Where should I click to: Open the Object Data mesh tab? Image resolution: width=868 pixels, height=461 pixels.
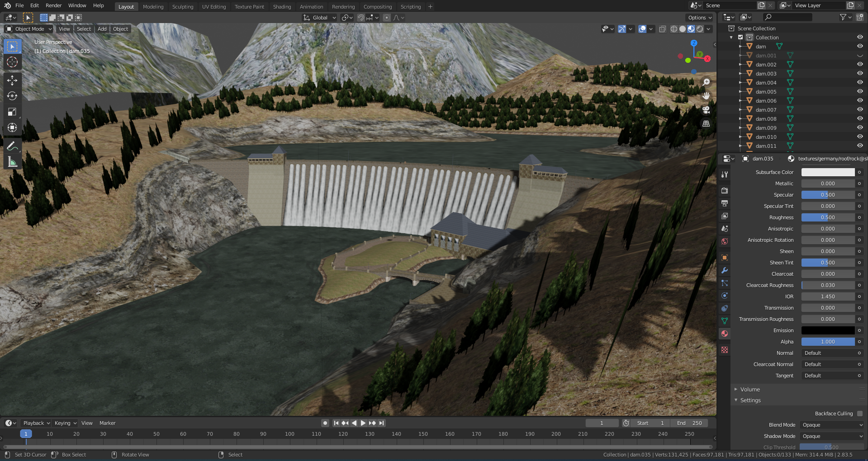coord(725,321)
